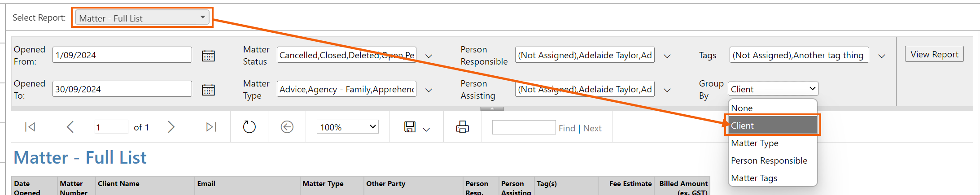Screen dimensions: 980x195
Task: Open the 100% zoom level dropdown
Action: (x=348, y=127)
